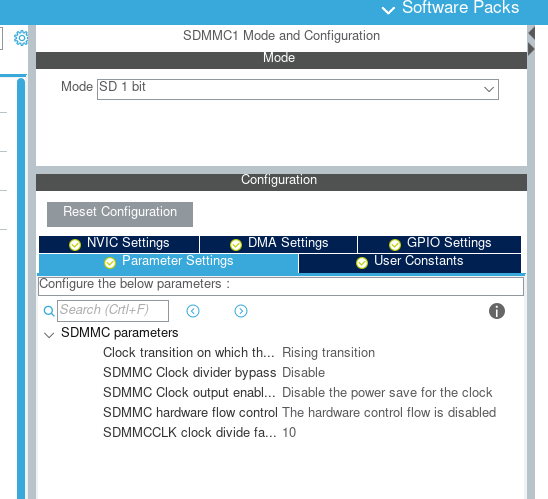This screenshot has width=548, height=499.
Task: Collapse panel with upper side arrow
Action: coord(532,33)
